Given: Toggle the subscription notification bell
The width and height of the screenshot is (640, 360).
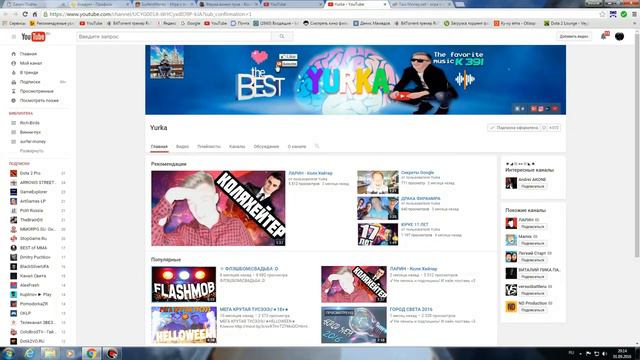Looking at the screenshot, I should [544, 128].
